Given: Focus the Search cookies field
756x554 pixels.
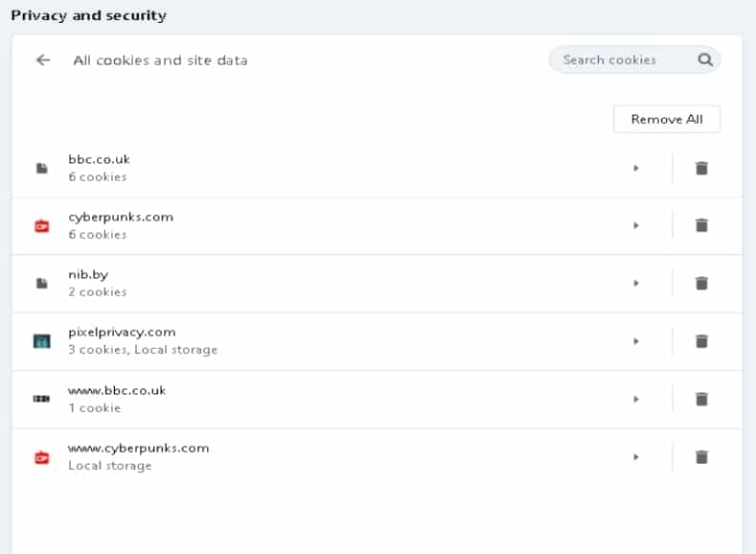Looking at the screenshot, I should coord(634,59).
